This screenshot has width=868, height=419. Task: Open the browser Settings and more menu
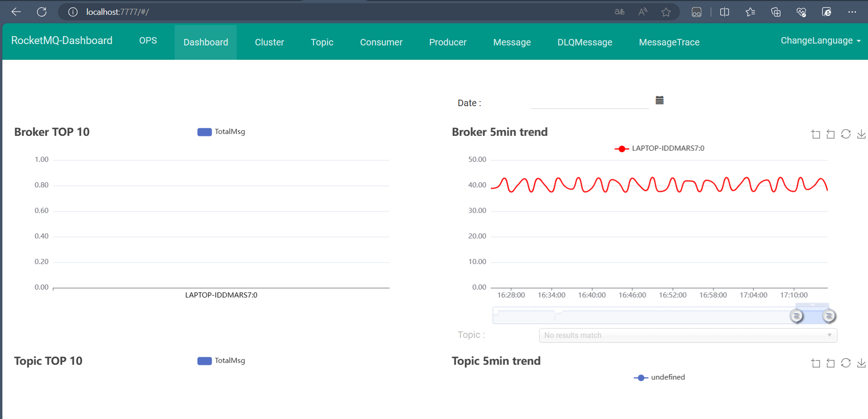(852, 12)
